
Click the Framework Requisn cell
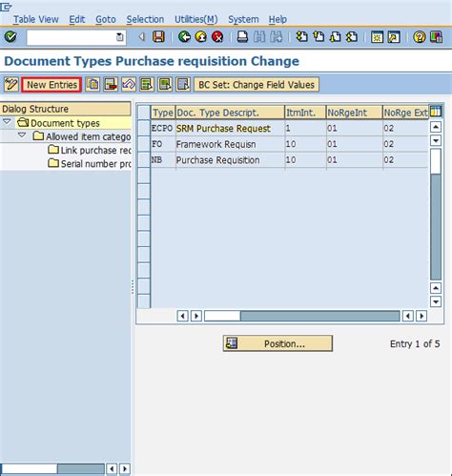pos(230,144)
